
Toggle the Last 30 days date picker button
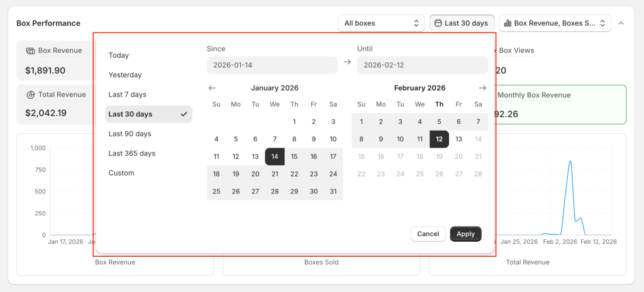click(462, 23)
